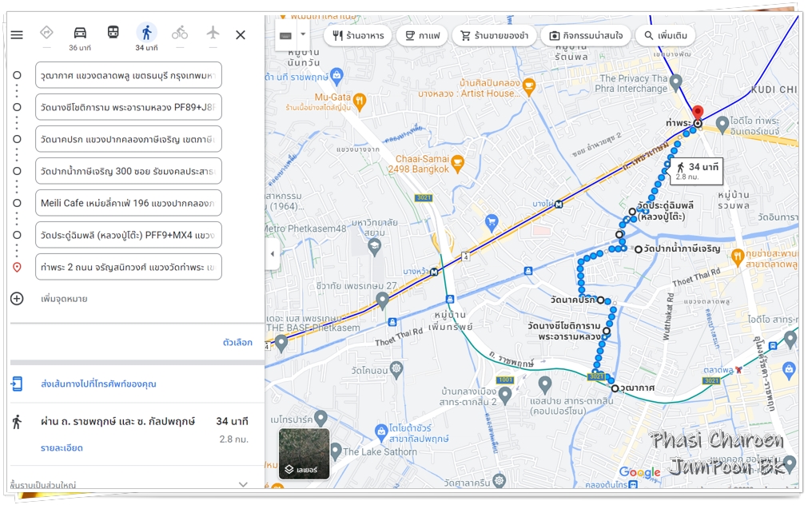
Task: Click the บ้านกลางเมือง สาทร-ตากสิน 2 pin
Action: coord(505,396)
